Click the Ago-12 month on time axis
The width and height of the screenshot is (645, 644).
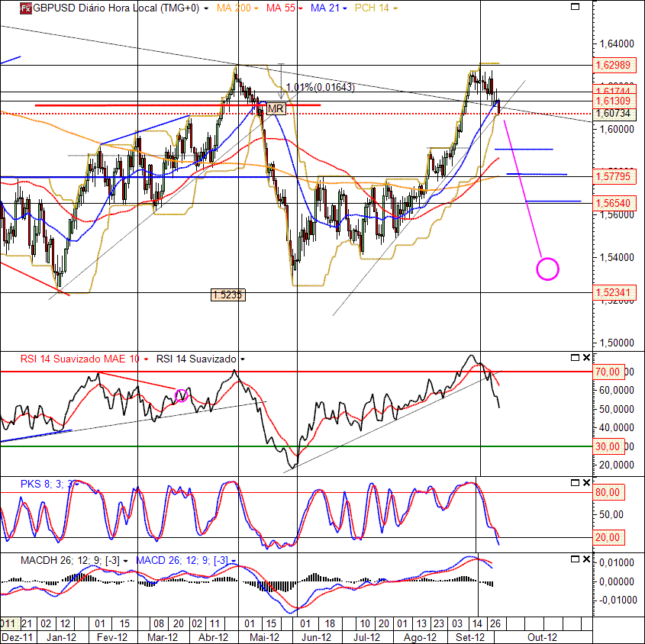420,637
